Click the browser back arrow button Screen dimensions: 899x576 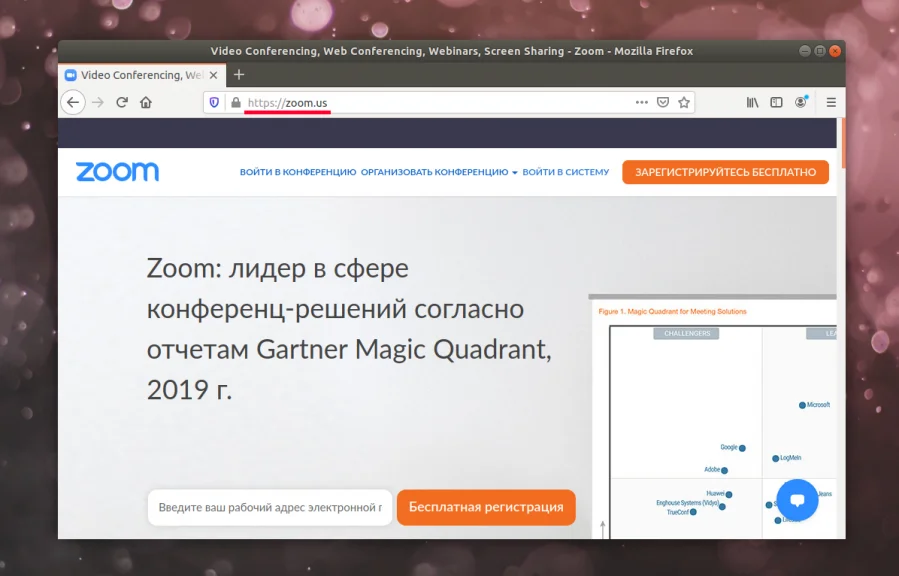pyautogui.click(x=73, y=103)
